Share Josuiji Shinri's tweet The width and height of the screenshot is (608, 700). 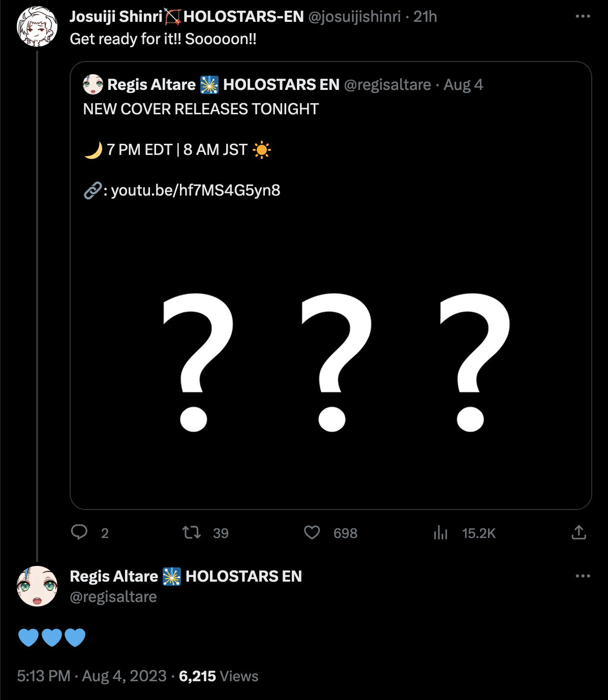(x=579, y=532)
